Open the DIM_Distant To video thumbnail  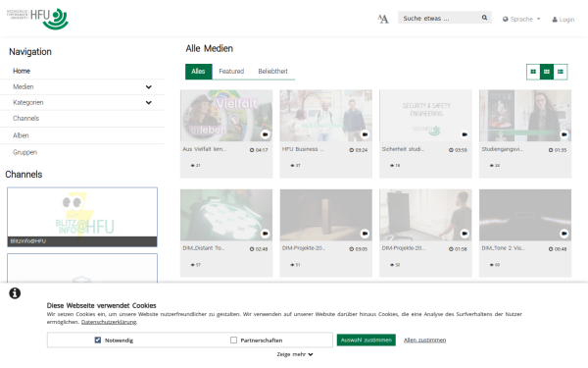click(226, 215)
